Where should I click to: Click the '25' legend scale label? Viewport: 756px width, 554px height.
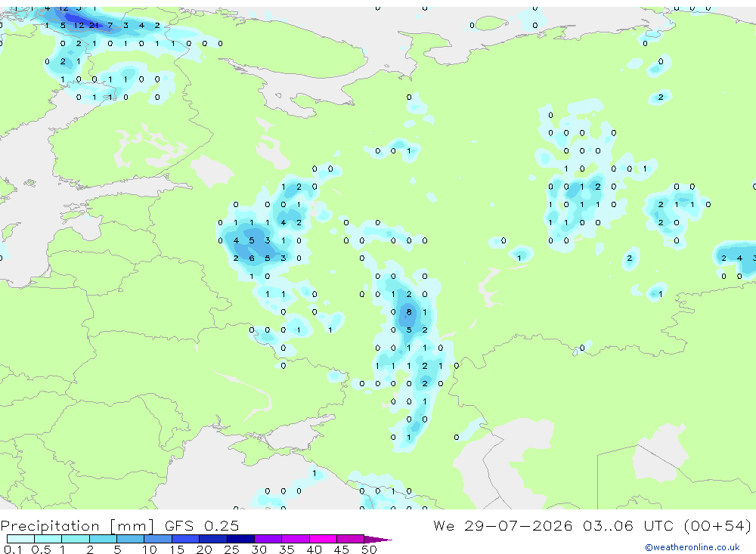tap(231, 549)
